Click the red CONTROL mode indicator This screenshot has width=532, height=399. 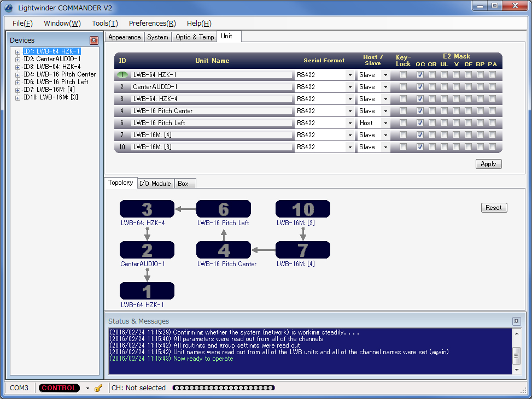pyautogui.click(x=59, y=388)
